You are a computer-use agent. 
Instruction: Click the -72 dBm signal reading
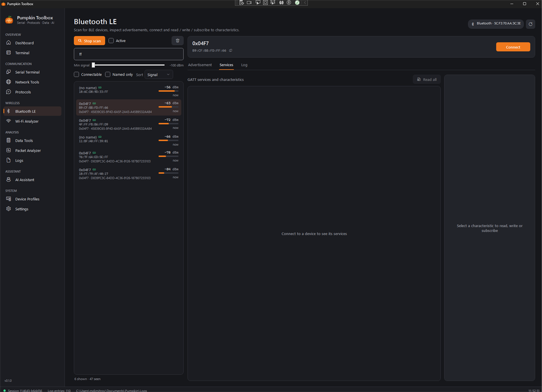pos(171,120)
